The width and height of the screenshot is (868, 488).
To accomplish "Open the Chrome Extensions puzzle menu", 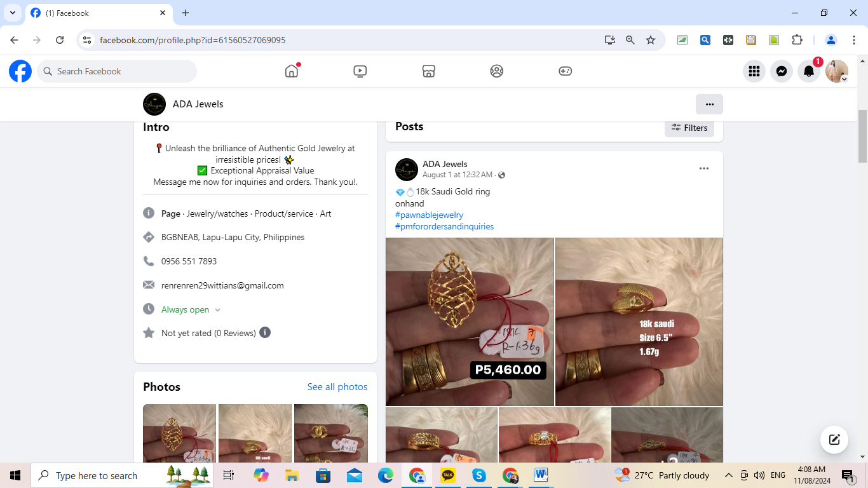I will point(797,40).
